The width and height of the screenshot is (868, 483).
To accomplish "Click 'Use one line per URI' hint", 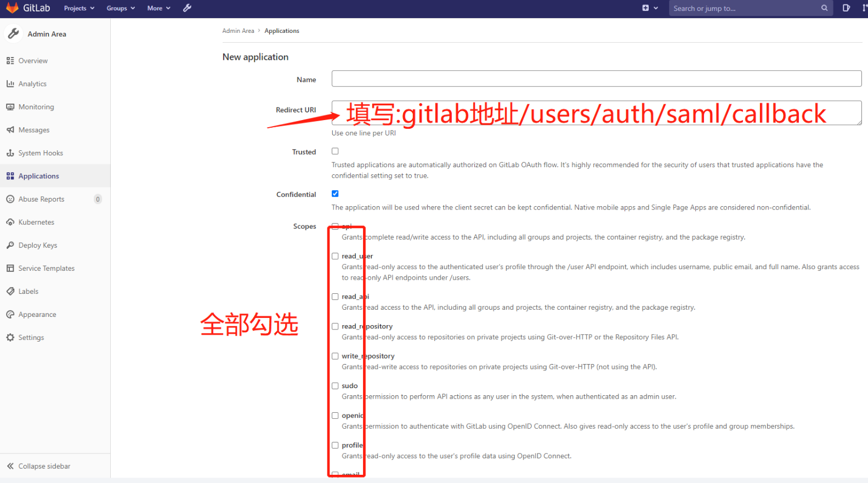I will click(364, 133).
